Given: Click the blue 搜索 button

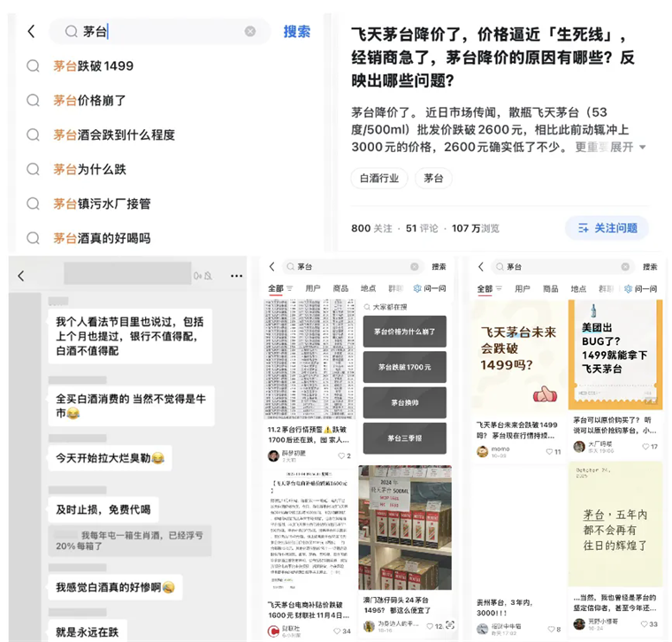Looking at the screenshot, I should (296, 32).
